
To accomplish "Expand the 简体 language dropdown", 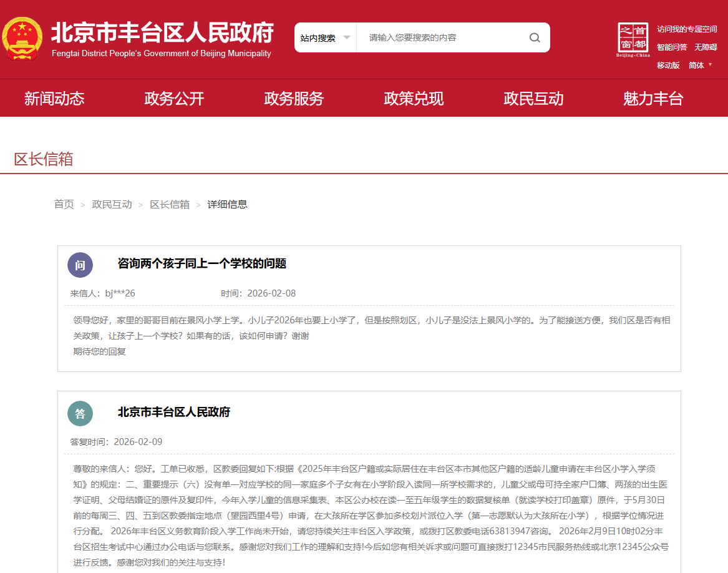I will [700, 65].
